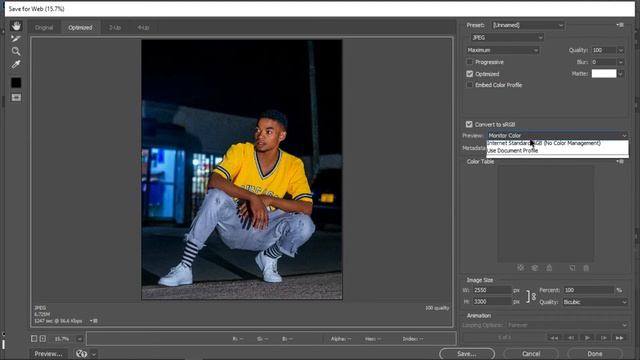Click the Percent field showing 100

pos(588,290)
